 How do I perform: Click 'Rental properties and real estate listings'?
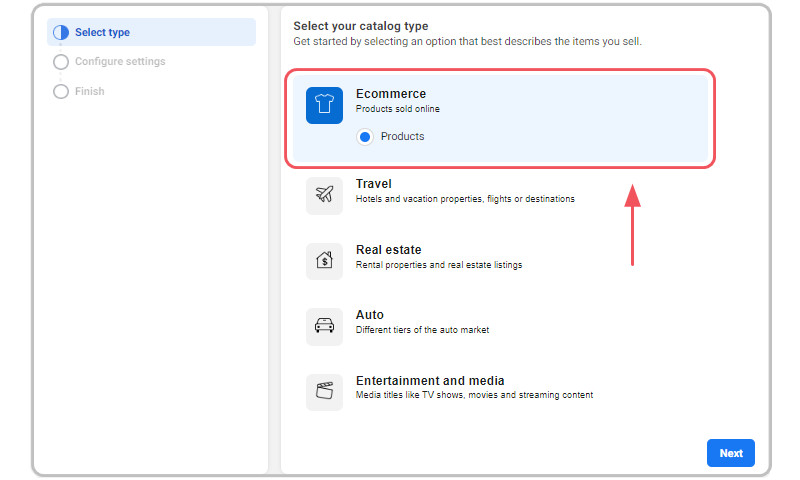439,265
